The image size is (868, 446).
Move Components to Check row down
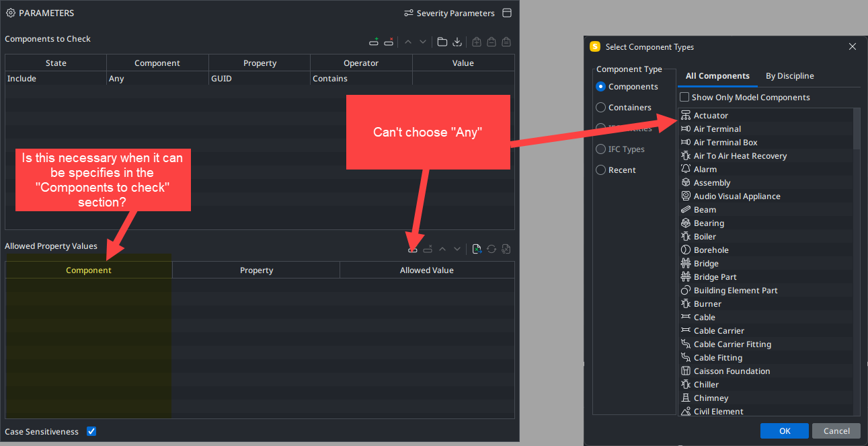(423, 42)
